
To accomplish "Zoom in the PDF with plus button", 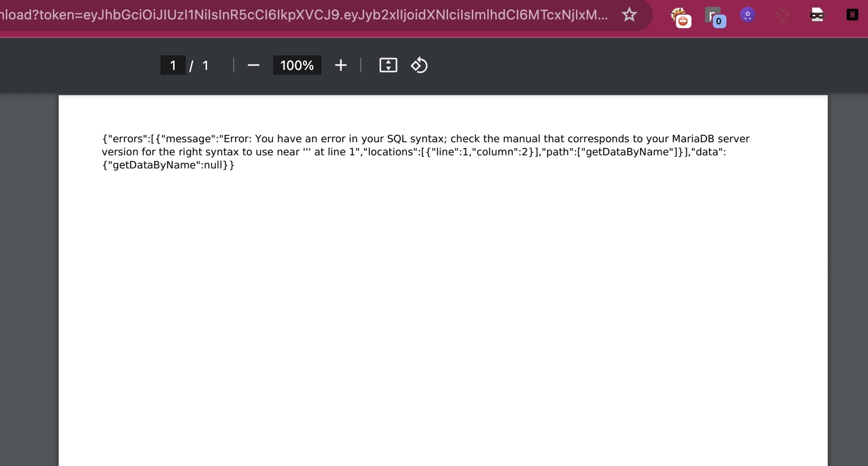I will (340, 65).
